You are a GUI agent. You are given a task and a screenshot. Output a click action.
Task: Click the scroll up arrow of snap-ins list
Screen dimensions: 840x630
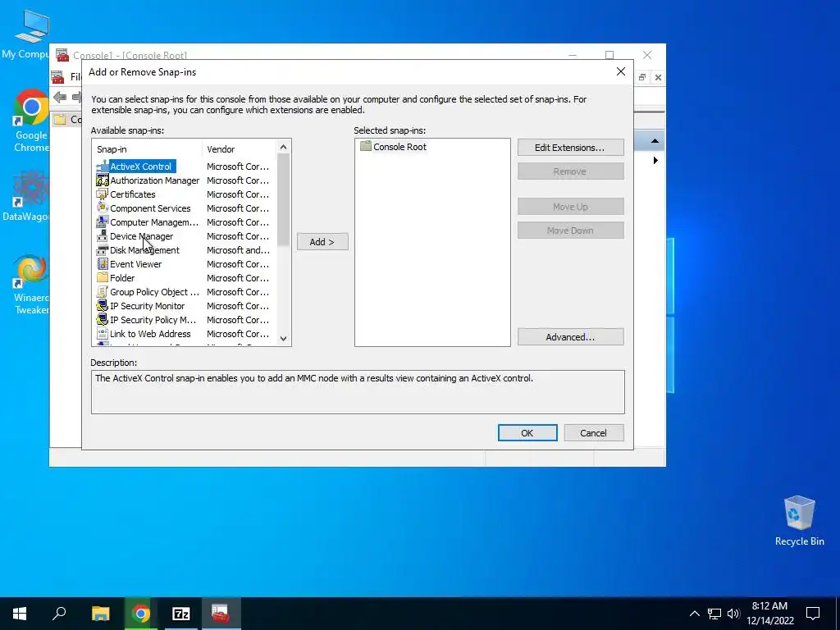(283, 147)
